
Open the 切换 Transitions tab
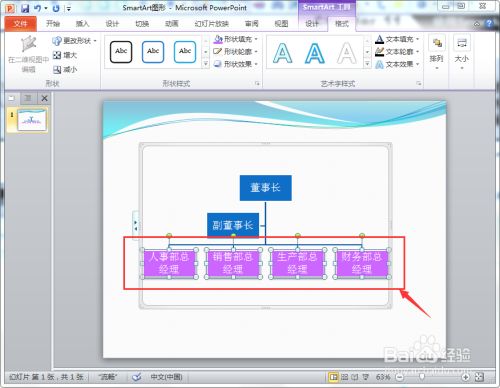142,23
